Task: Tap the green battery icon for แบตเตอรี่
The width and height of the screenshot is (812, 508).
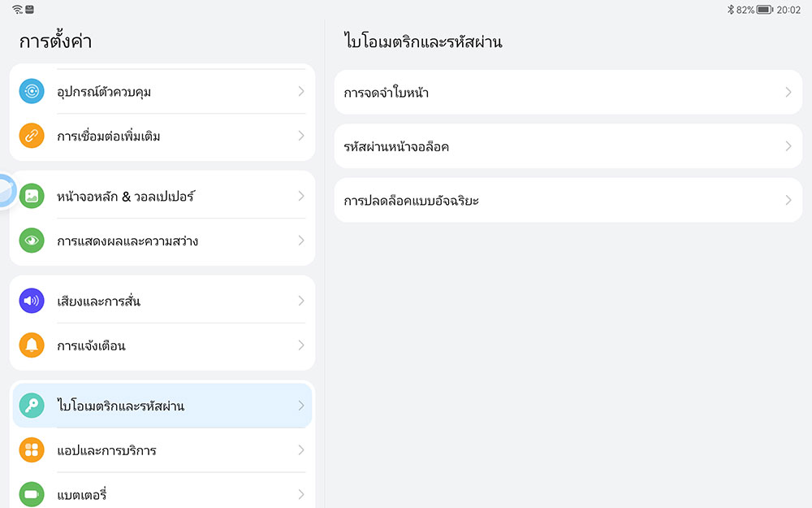Action: 32,494
